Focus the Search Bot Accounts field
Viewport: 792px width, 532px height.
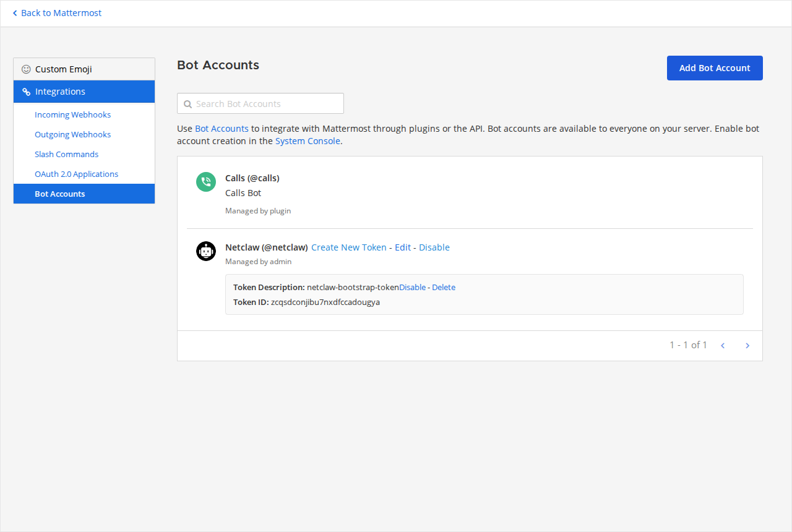tap(260, 103)
